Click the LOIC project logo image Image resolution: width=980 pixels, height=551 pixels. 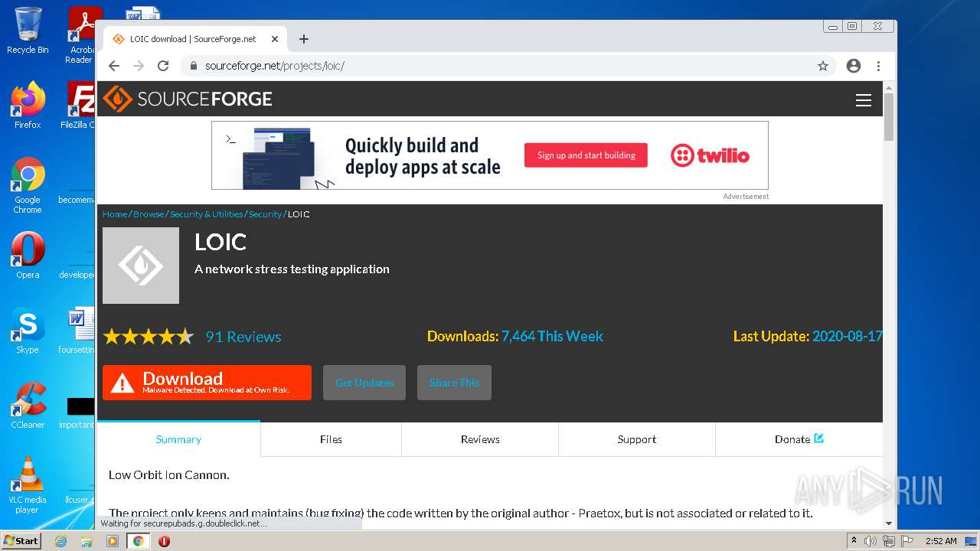(x=141, y=266)
